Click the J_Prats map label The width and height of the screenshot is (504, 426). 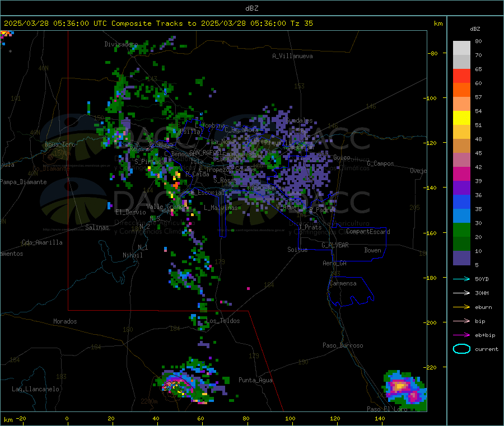click(310, 227)
